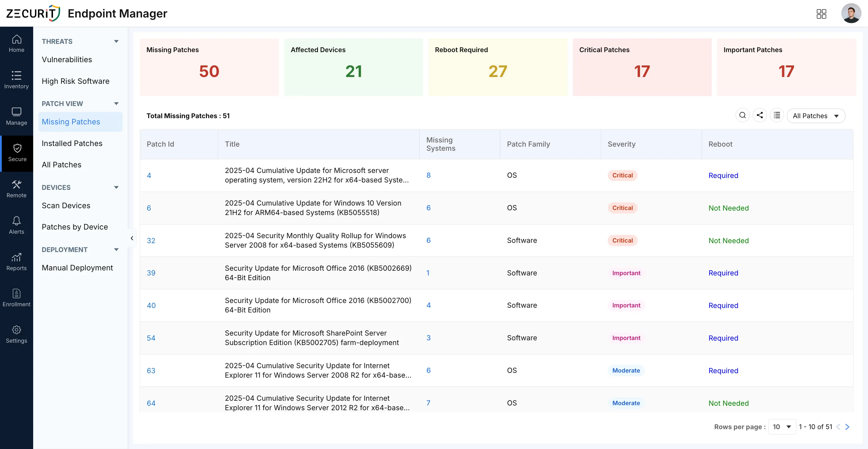Open Scan Devices menu item
868x449 pixels.
point(66,206)
